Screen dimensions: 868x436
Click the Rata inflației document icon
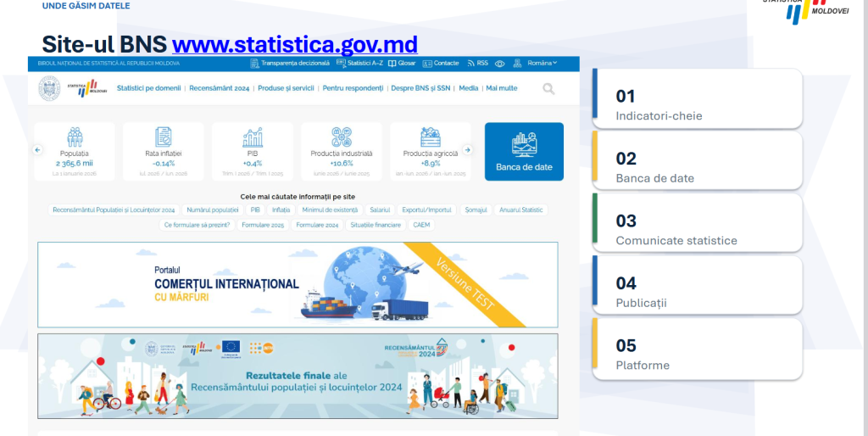[x=164, y=137]
